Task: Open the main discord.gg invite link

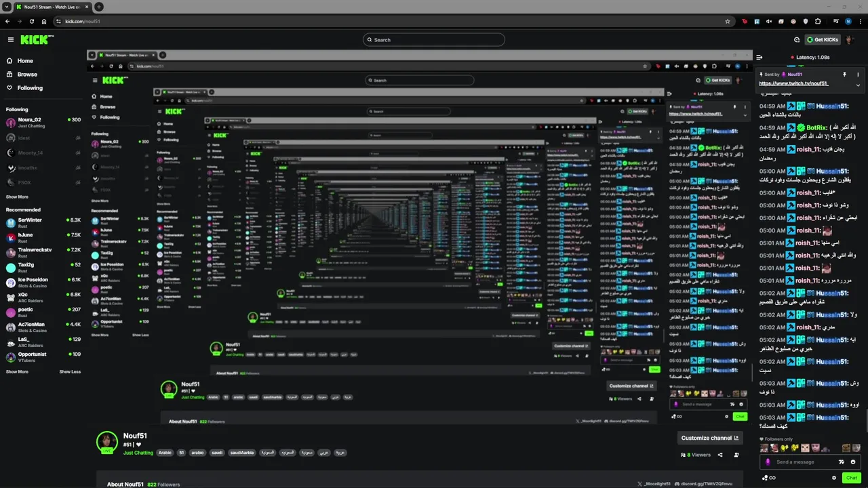Action: (704, 484)
